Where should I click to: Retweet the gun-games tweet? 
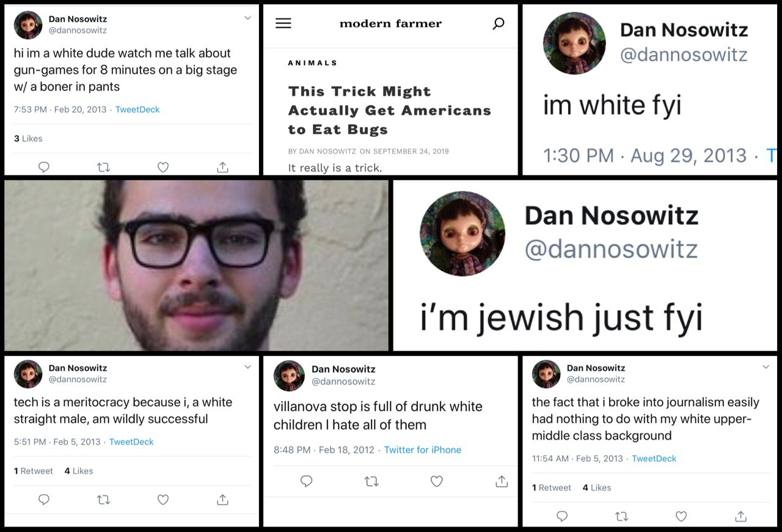point(104,167)
